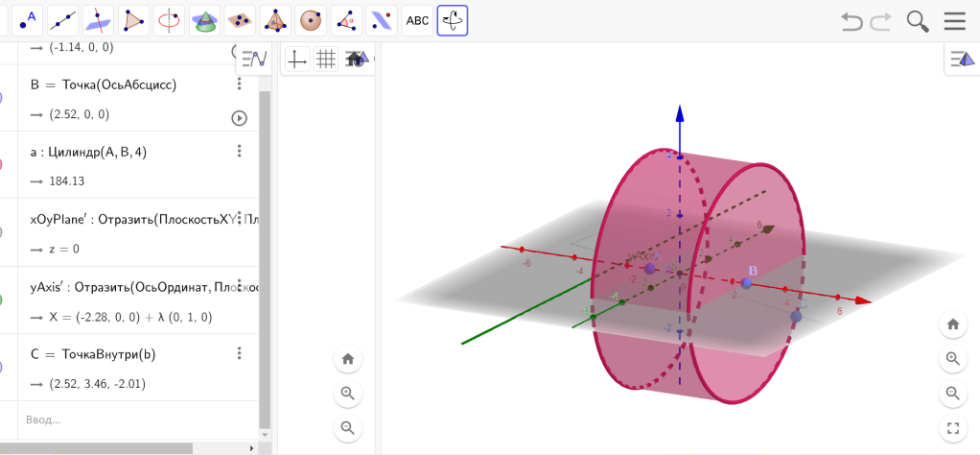980x455 pixels.
Task: Toggle grid display in the graphics view
Action: 326,60
